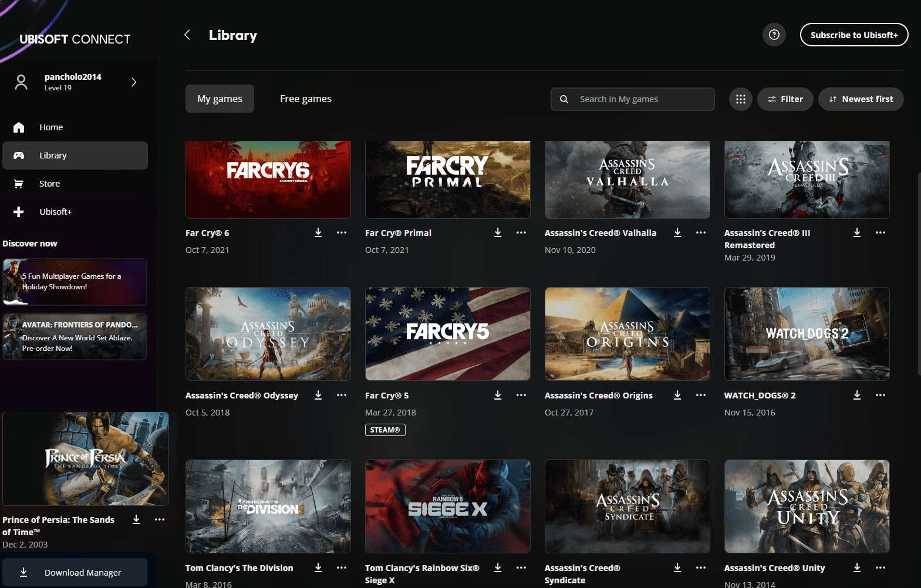Download Tom Clancy's The Division

click(x=318, y=567)
